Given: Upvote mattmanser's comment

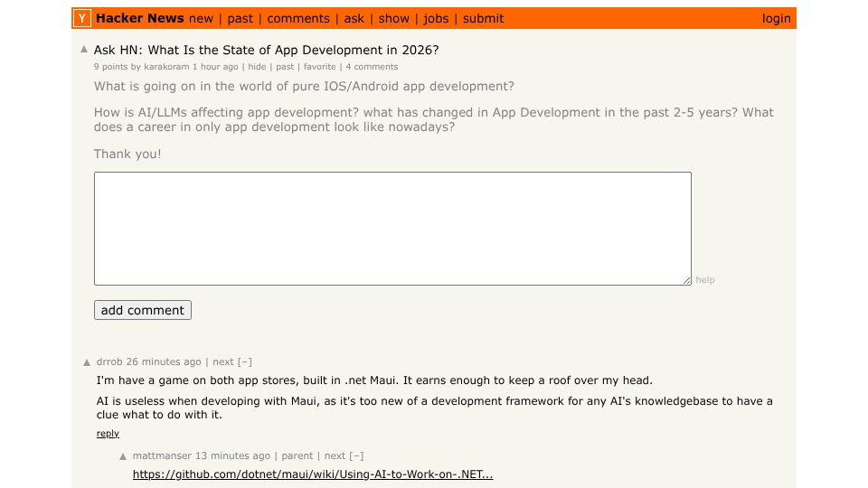Looking at the screenshot, I should (123, 456).
